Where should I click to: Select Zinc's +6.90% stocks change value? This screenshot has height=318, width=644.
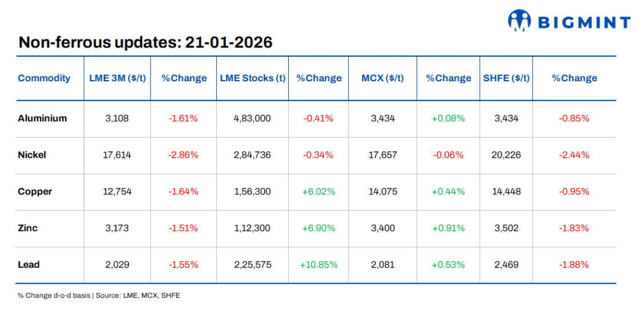[x=319, y=228]
